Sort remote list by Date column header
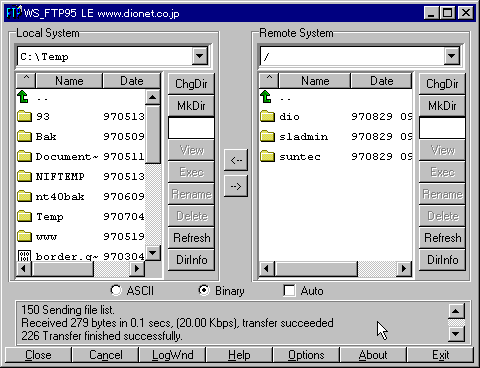 click(x=382, y=81)
